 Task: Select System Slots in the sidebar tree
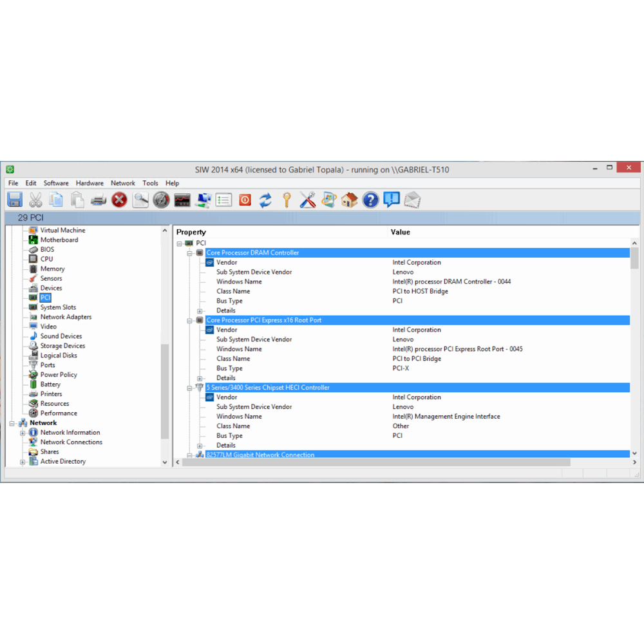point(59,307)
